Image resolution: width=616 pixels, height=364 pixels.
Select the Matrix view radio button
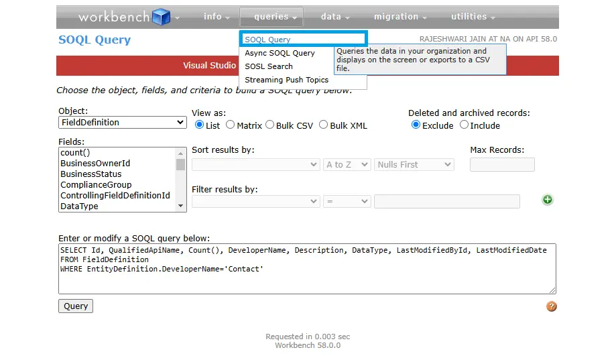click(231, 125)
